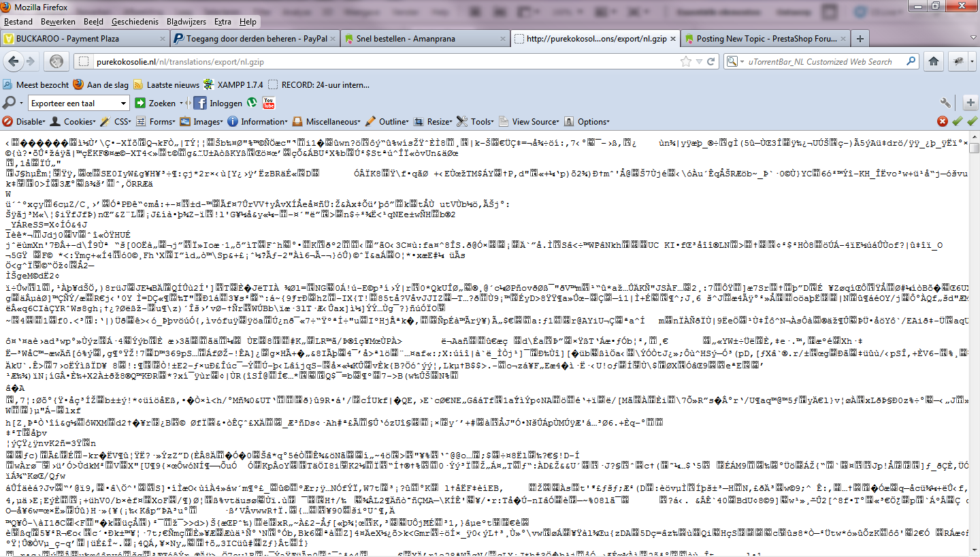The height and width of the screenshot is (557, 980).
Task: Open the Resize dropdown menu
Action: tap(433, 121)
